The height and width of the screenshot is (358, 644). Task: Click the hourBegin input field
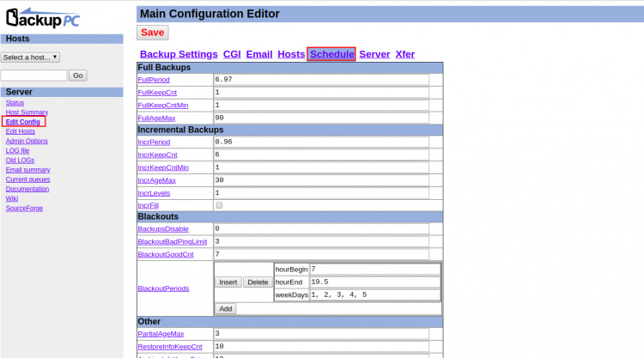[x=374, y=270]
